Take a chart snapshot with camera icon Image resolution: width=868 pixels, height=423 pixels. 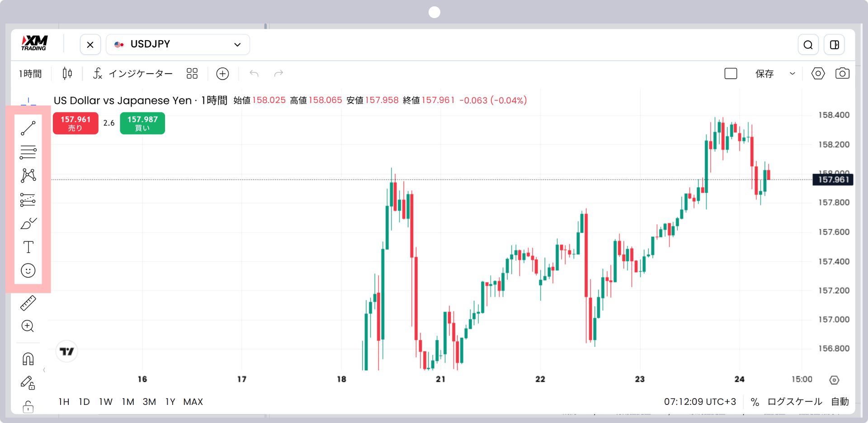[842, 74]
